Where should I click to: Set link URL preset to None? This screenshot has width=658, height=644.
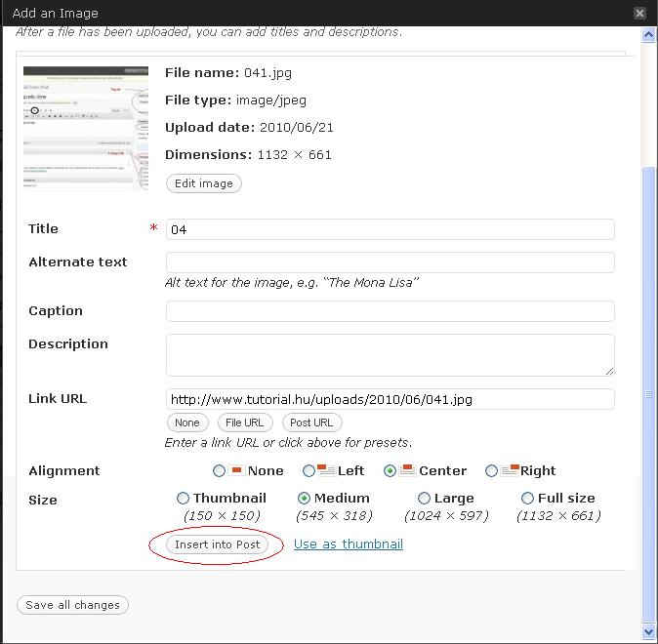point(186,423)
